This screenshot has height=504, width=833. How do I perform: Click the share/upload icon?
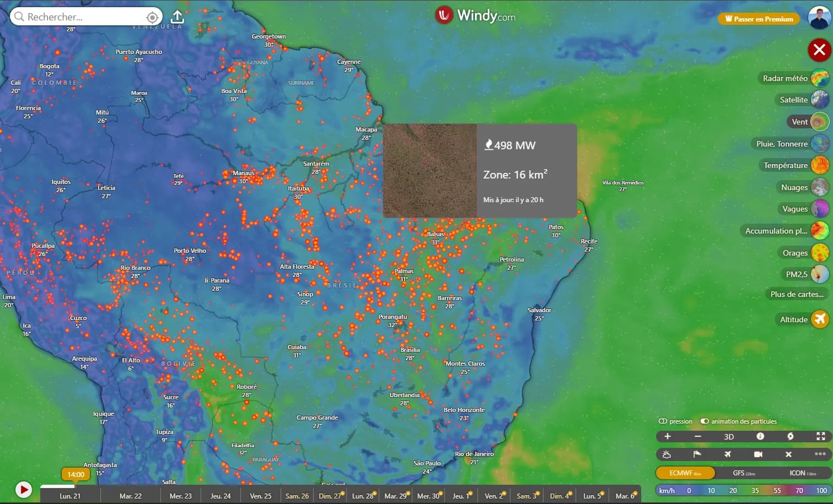point(178,17)
